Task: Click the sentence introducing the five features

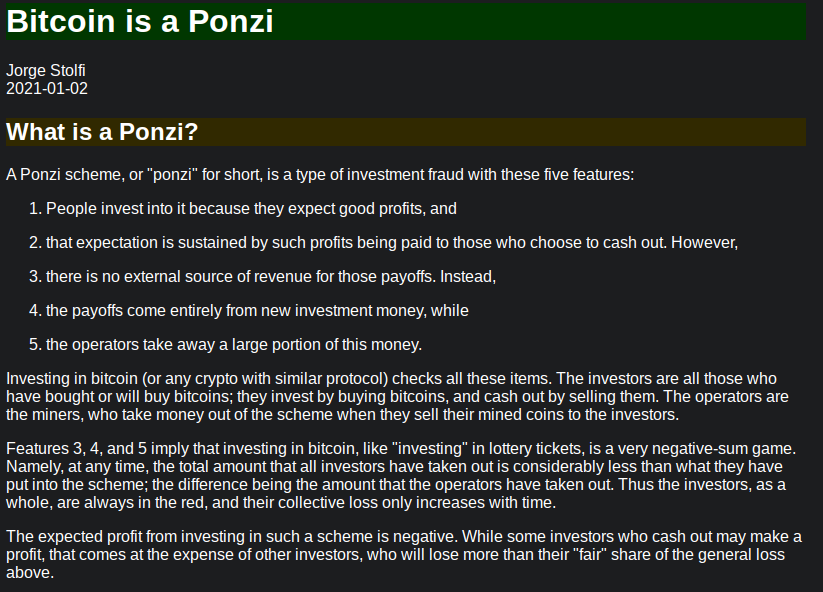Action: (320, 174)
